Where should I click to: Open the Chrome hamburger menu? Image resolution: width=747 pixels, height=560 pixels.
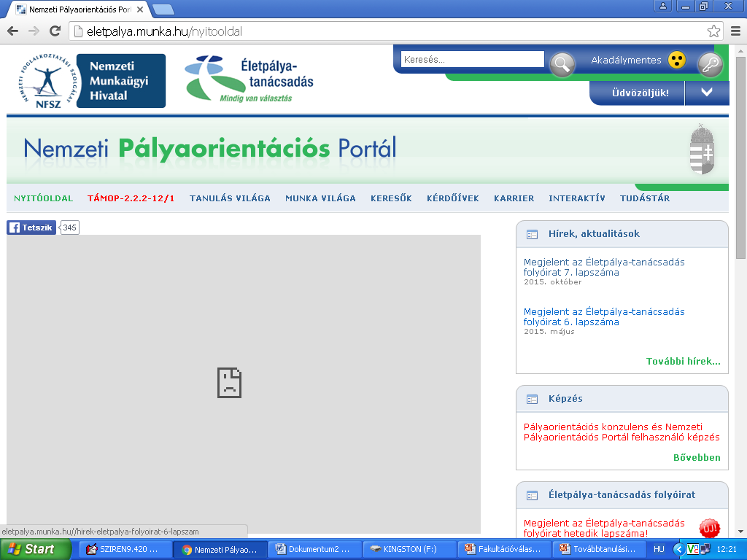pos(735,31)
